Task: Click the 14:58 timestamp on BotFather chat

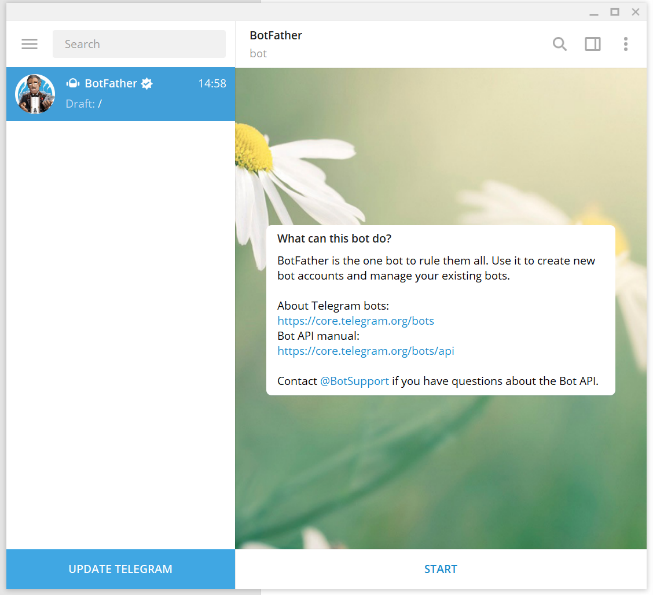Action: pyautogui.click(x=212, y=83)
